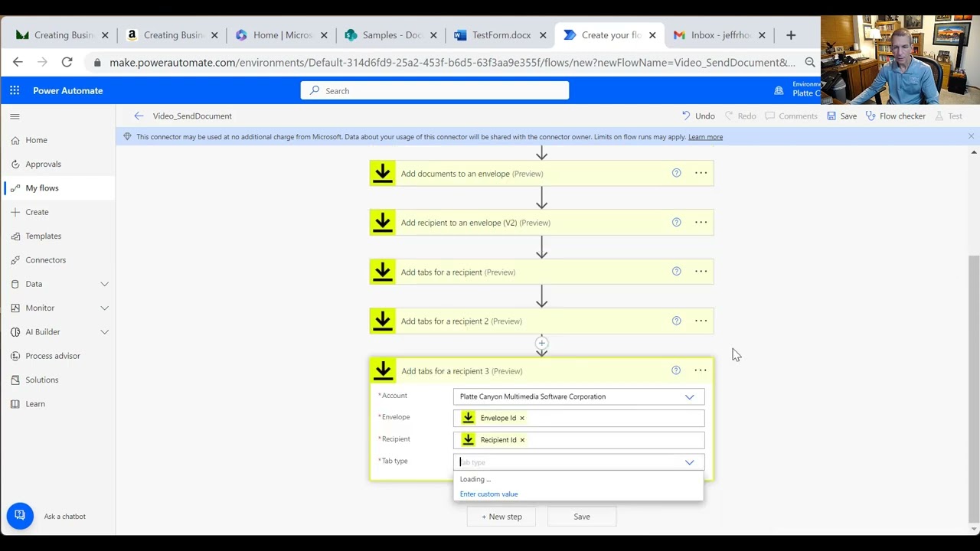Screen dimensions: 980x551
Task: Choose Enter custom value in the list
Action: click(488, 494)
